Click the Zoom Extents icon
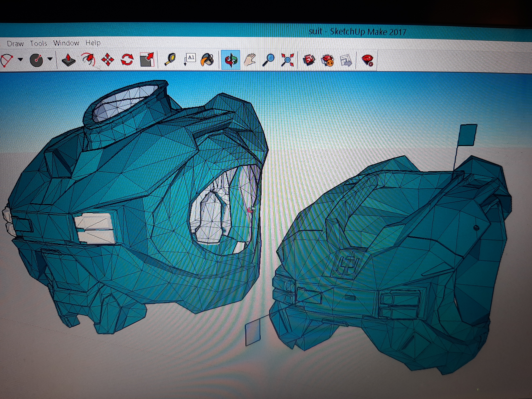This screenshot has width=532, height=399. pyautogui.click(x=287, y=60)
